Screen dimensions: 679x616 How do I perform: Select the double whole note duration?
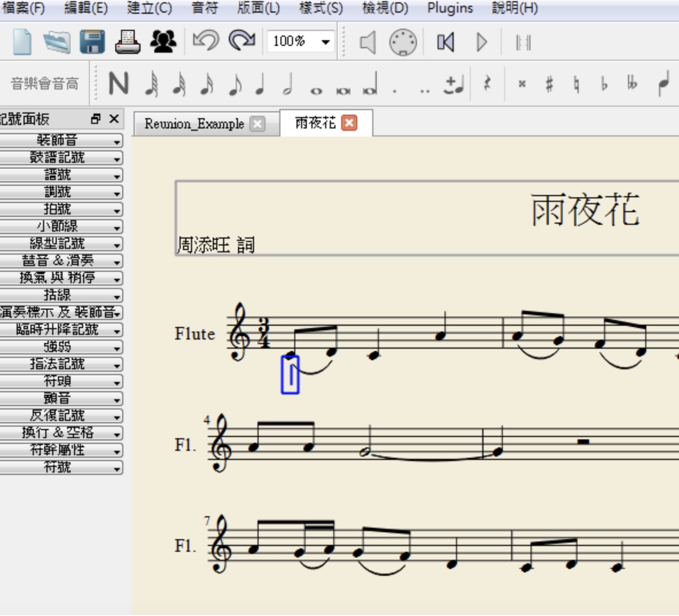tap(344, 91)
